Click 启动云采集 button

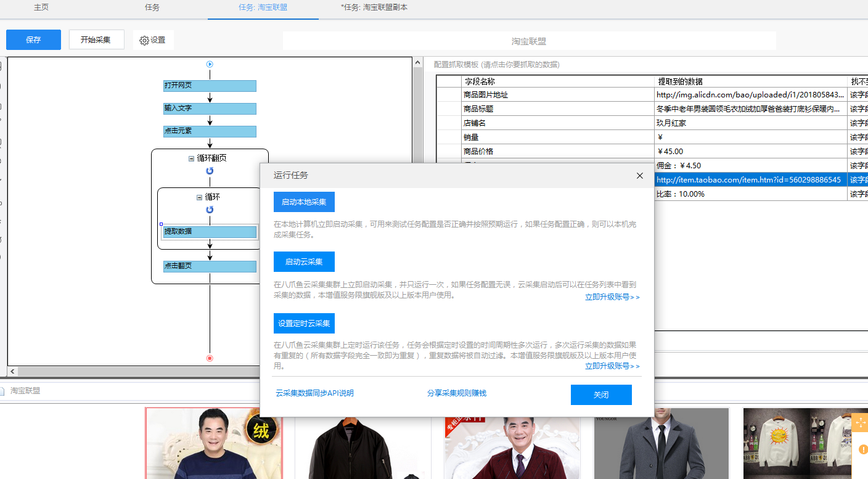(x=304, y=261)
